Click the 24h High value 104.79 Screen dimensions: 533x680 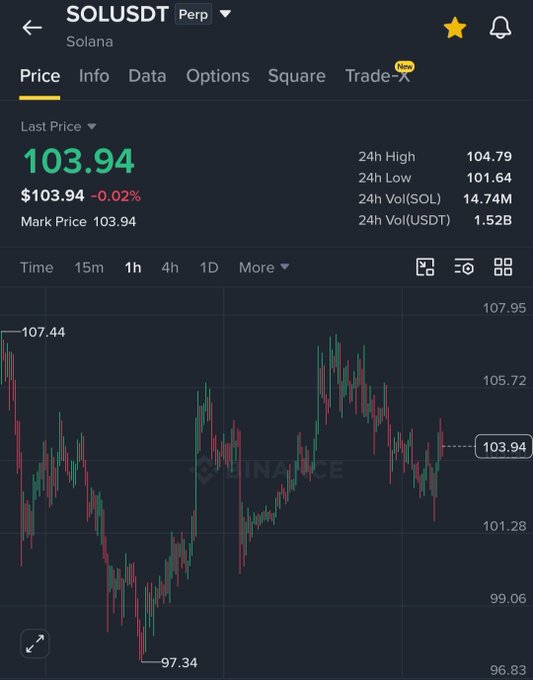pyautogui.click(x=489, y=157)
